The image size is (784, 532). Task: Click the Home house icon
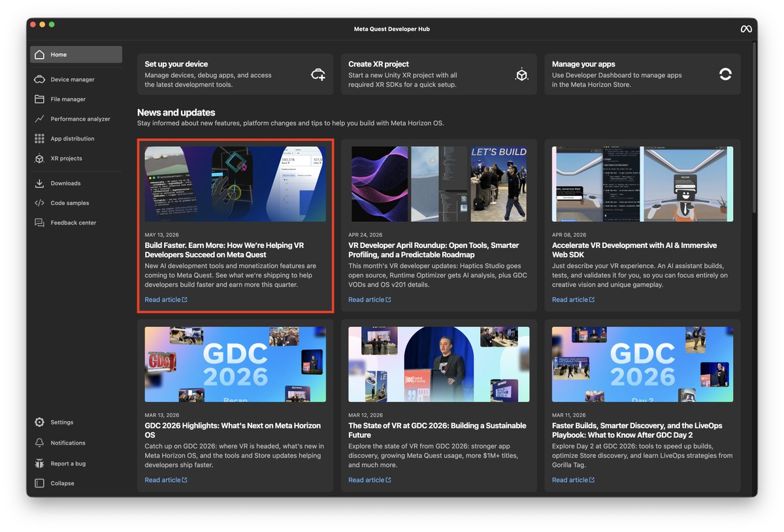[x=39, y=55]
